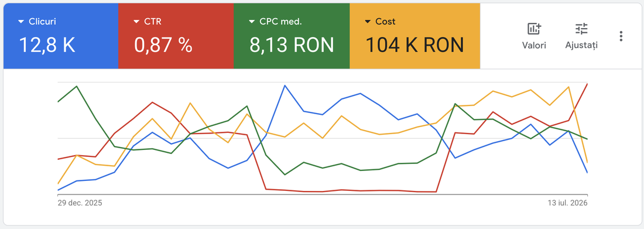Click the 29 dec. 2025 axis date

click(x=80, y=203)
